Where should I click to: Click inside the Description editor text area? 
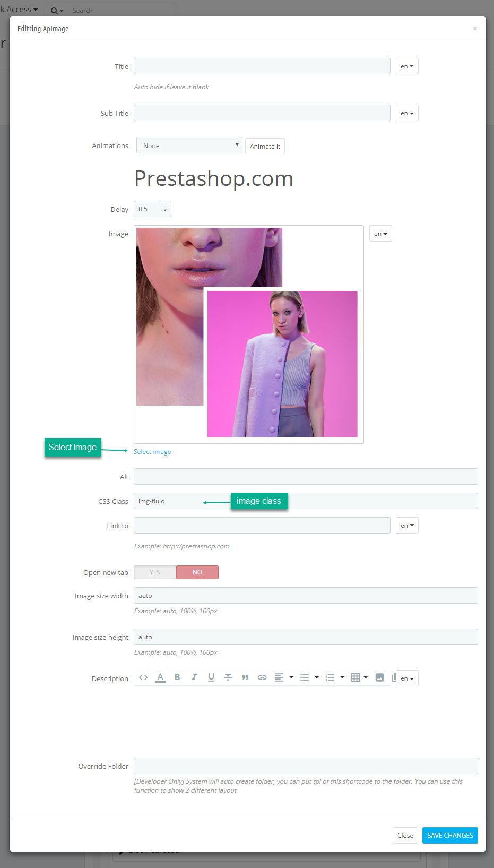[x=262, y=717]
